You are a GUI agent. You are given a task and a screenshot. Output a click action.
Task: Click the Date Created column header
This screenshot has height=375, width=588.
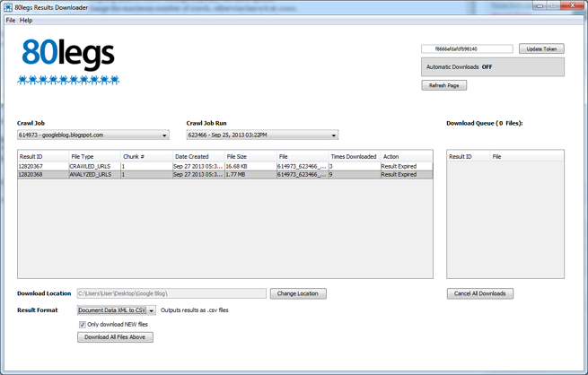tap(198, 157)
